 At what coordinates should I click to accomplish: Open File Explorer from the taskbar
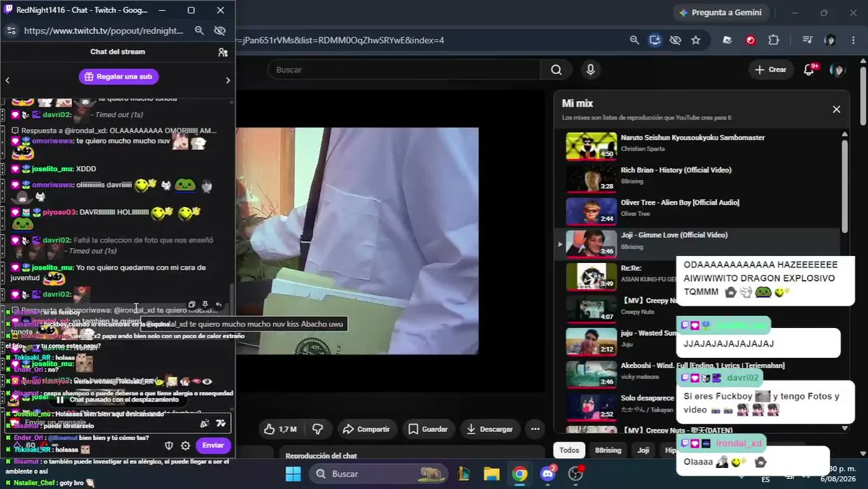pos(492,473)
